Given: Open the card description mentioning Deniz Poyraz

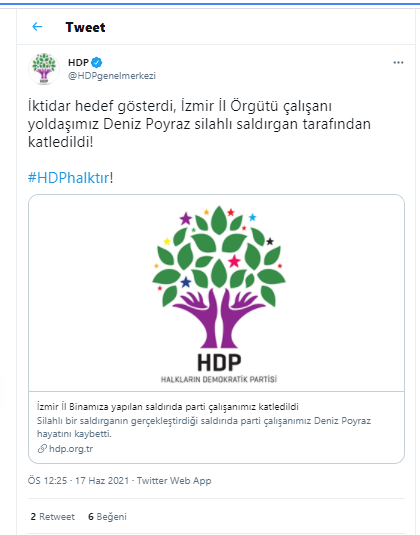Looking at the screenshot, I should click(x=204, y=427).
